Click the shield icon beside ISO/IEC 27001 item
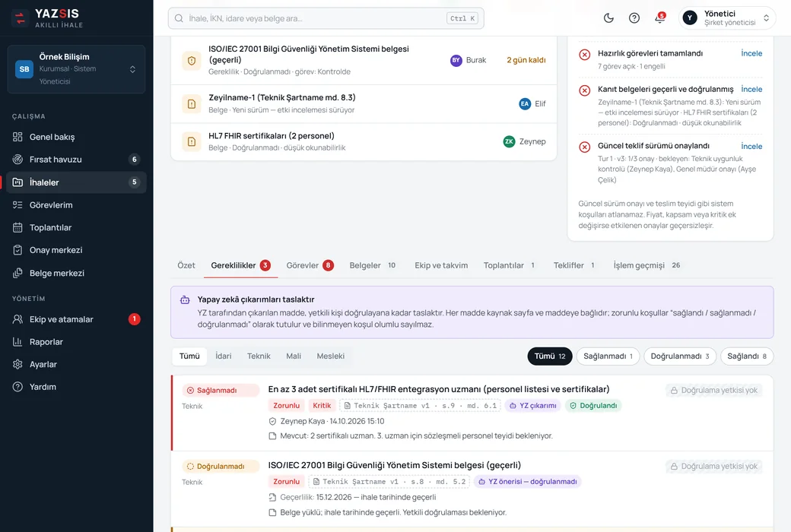 click(192, 61)
